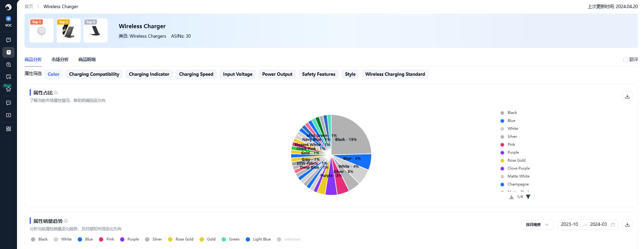
Task: Download the attribute share pie chart
Action: coord(627,96)
